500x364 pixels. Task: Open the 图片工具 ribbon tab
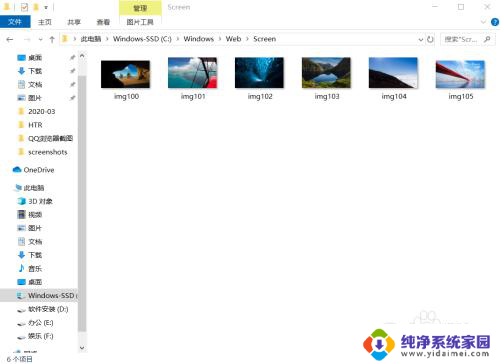click(140, 22)
